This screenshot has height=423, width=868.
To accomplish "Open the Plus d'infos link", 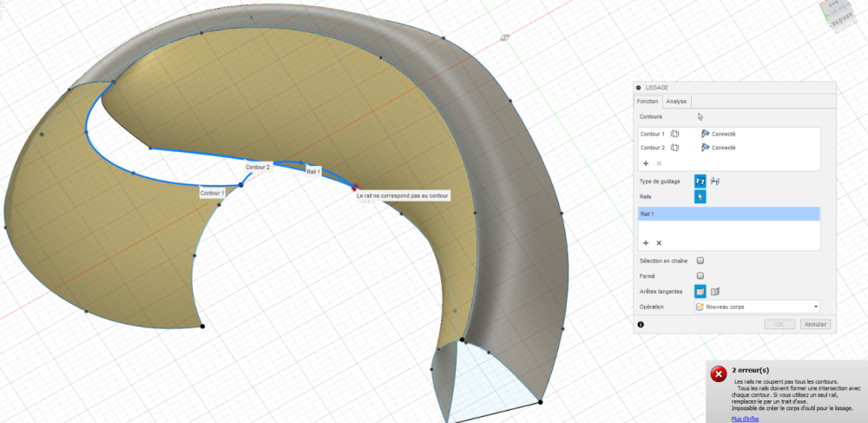I will [x=745, y=420].
